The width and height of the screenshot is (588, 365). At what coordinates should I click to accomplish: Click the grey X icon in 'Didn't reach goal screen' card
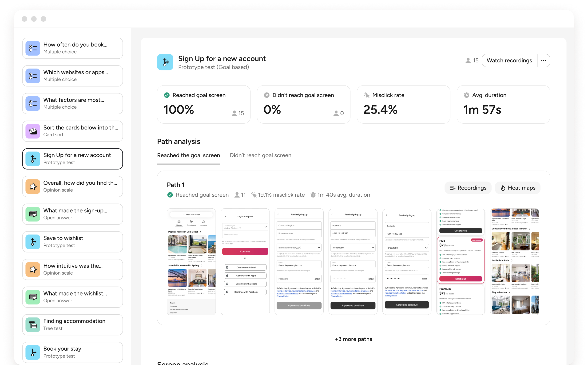pyautogui.click(x=266, y=95)
